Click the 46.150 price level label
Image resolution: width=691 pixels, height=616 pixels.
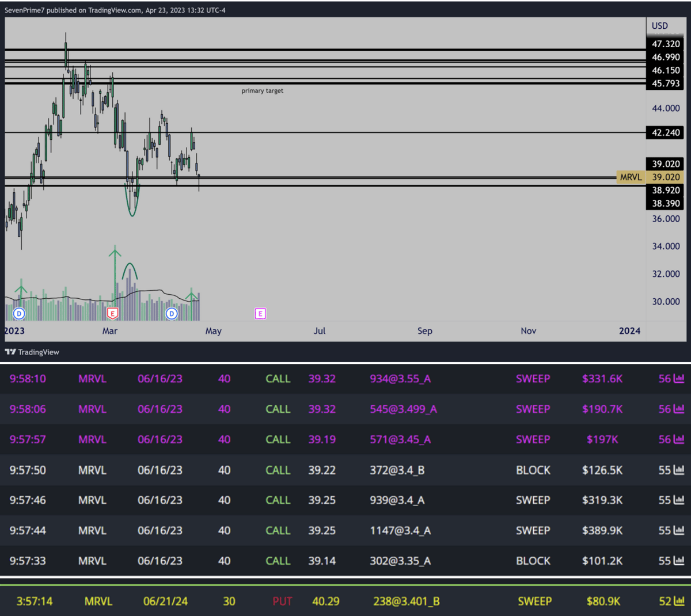[x=666, y=70]
